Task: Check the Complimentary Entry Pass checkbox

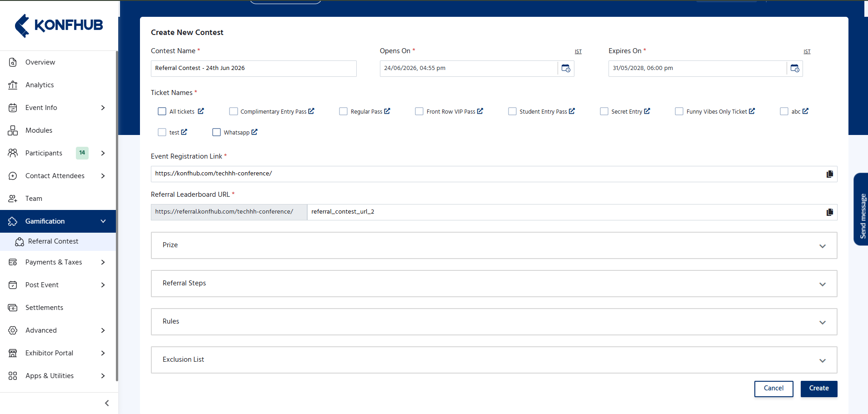Action: (x=234, y=111)
